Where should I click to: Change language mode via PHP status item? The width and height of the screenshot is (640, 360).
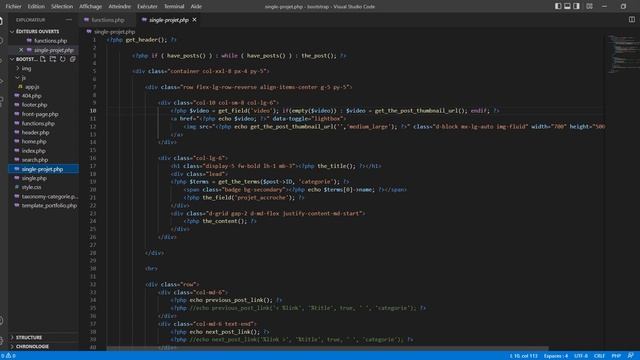[x=616, y=356]
